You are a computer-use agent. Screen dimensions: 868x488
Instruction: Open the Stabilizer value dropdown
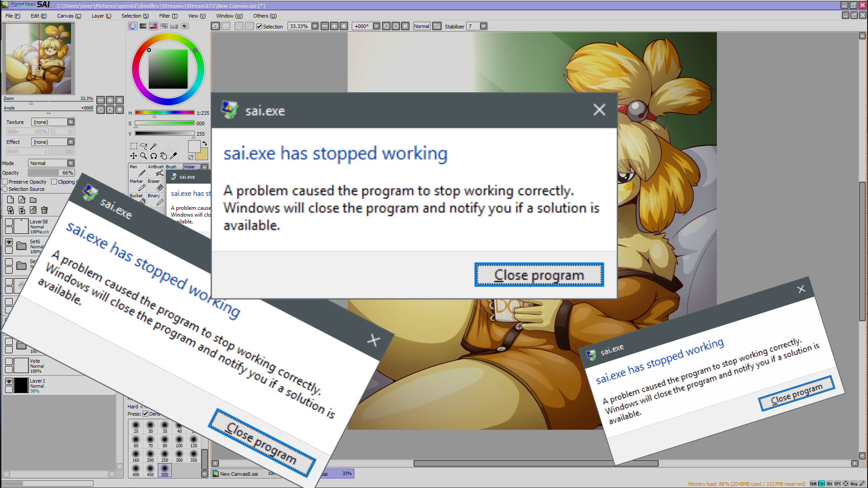click(483, 26)
